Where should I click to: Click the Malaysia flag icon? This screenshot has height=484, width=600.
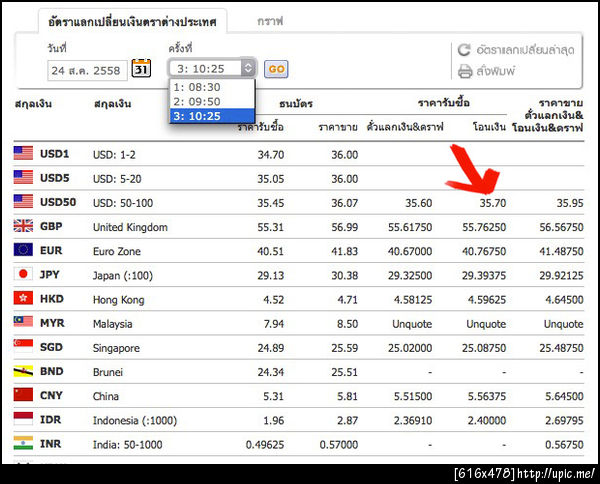(x=23, y=322)
